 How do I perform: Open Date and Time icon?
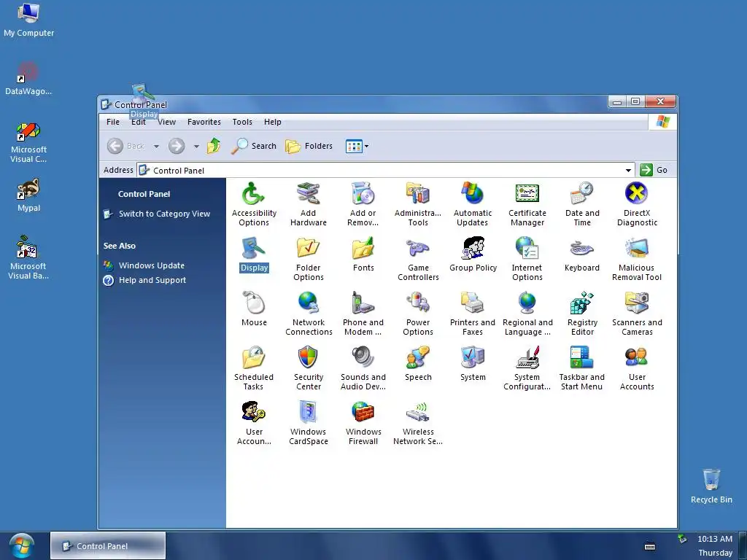pos(582,204)
